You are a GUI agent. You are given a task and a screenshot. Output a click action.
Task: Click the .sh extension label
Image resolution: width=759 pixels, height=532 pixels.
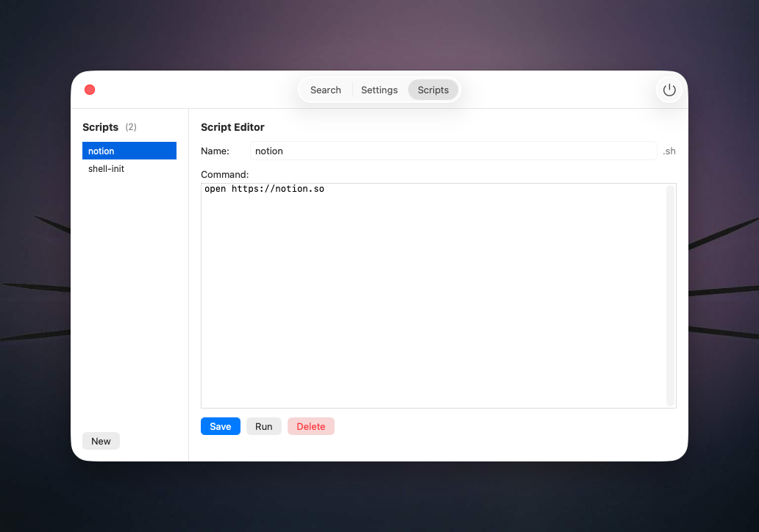(x=669, y=151)
